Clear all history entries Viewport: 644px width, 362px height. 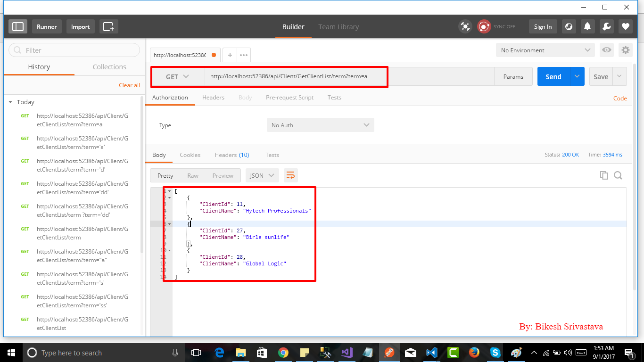129,85
